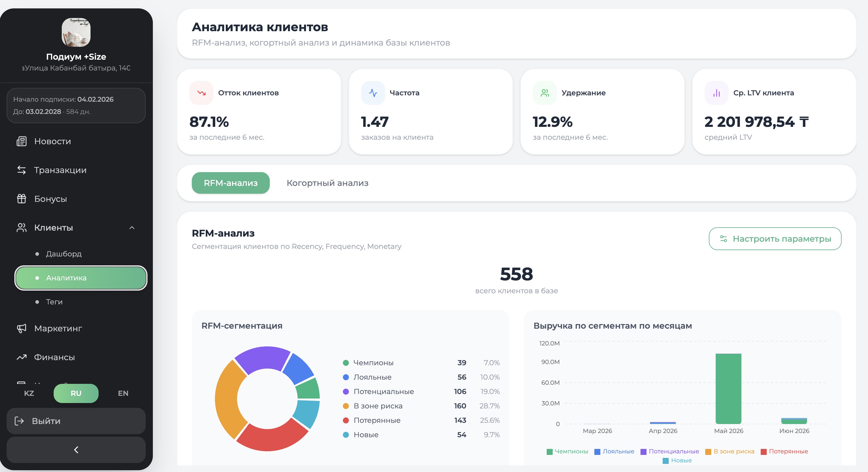
Task: Click the purple Потенциальные dot in the segment list
Action: coord(346,392)
